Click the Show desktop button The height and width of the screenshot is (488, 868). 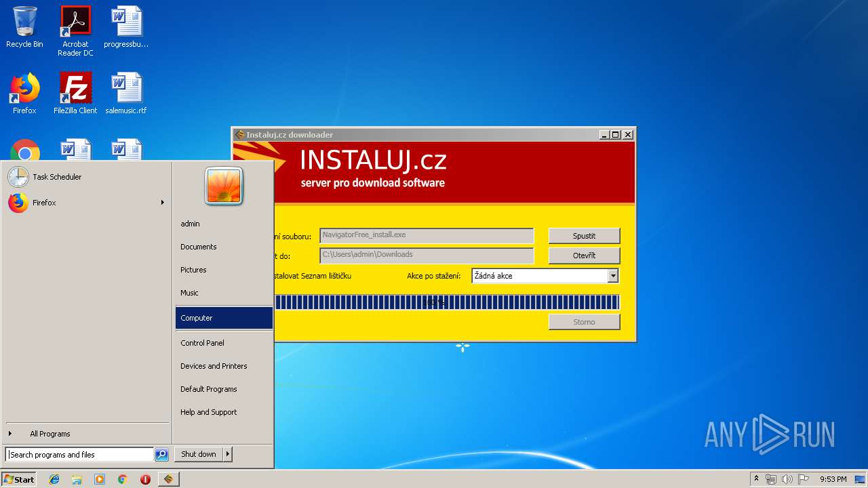coord(861,479)
